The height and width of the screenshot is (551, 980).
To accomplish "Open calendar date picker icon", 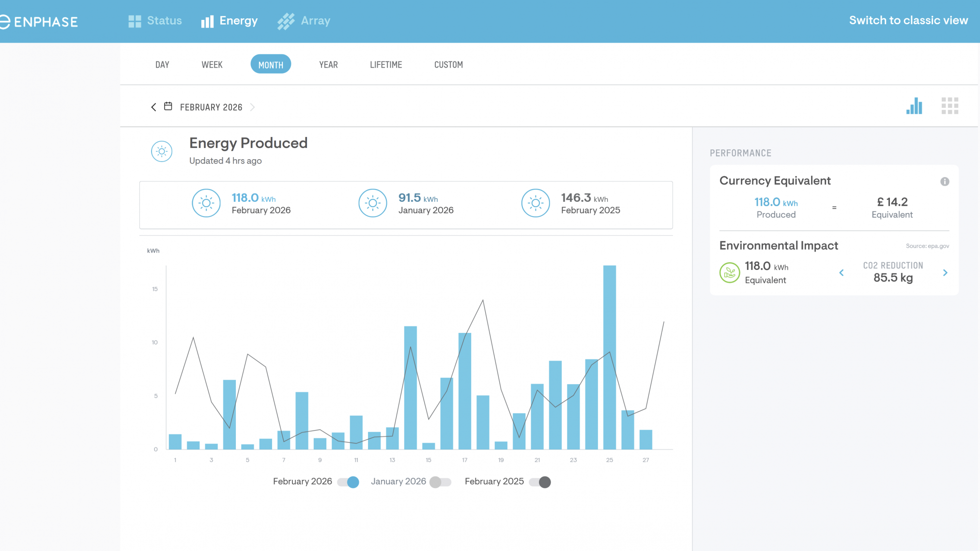I will (x=168, y=106).
